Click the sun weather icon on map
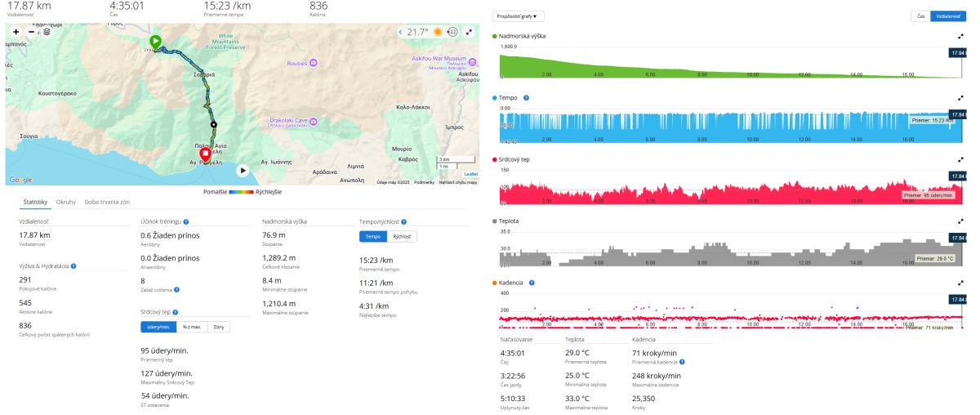Screen dimensions: 980x415 pyautogui.click(x=438, y=32)
